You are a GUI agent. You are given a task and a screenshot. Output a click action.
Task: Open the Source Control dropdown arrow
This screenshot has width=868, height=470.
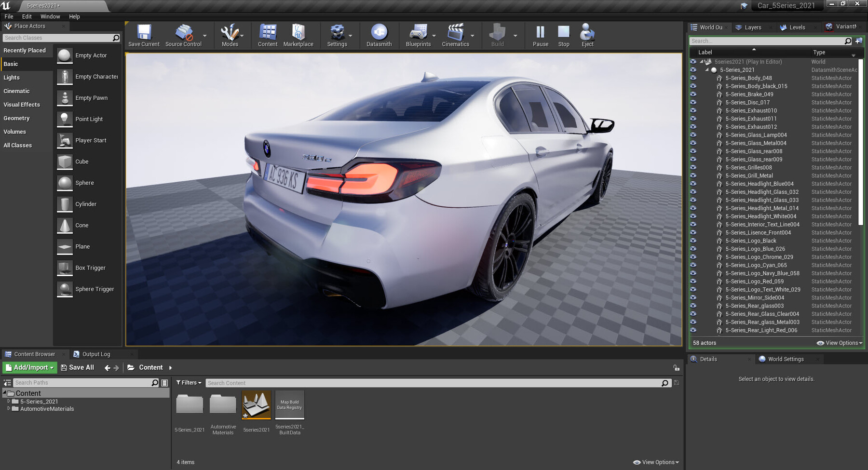coord(205,36)
